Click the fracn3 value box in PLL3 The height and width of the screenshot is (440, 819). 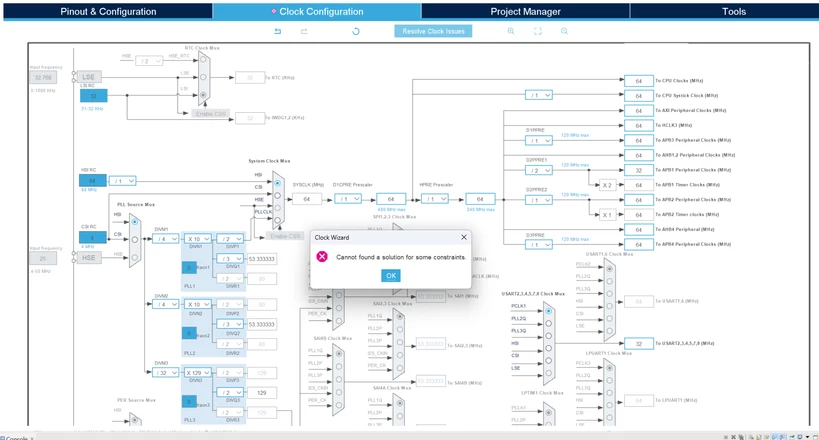pos(189,402)
